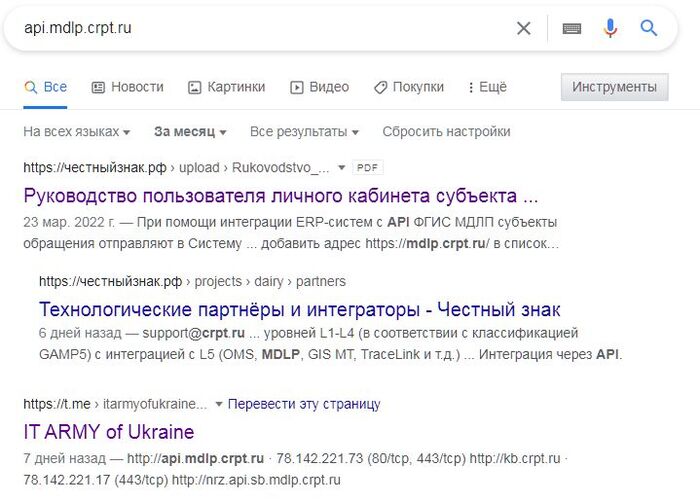Screen dimensions: 700x502
Task: Open the На всех языках dropdown
Action: [76, 132]
